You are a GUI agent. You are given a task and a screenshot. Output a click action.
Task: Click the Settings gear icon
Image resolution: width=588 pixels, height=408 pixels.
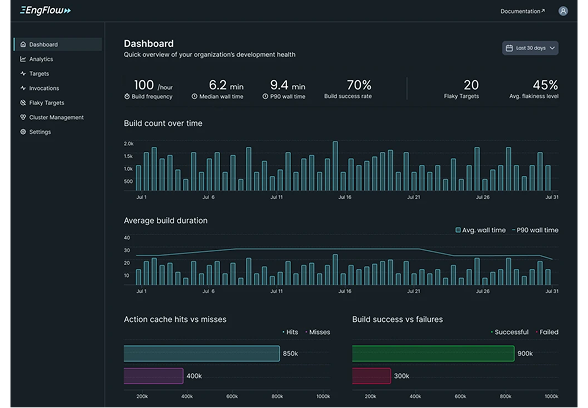(x=23, y=132)
